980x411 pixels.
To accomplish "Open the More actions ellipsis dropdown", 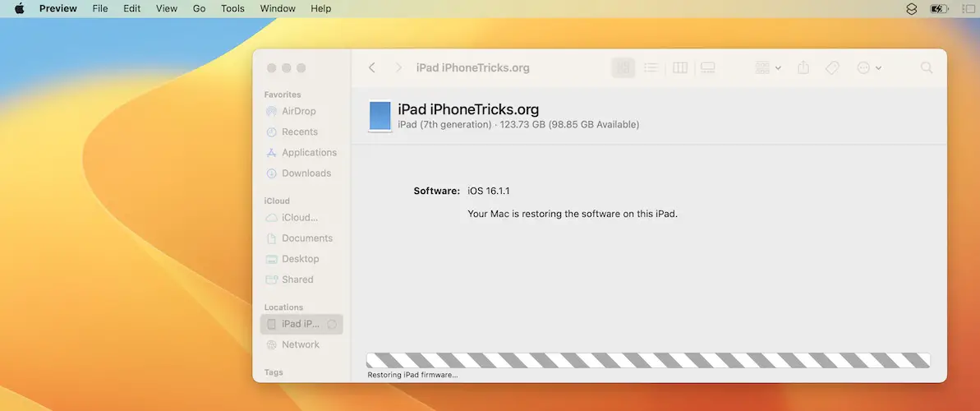I will (868, 68).
